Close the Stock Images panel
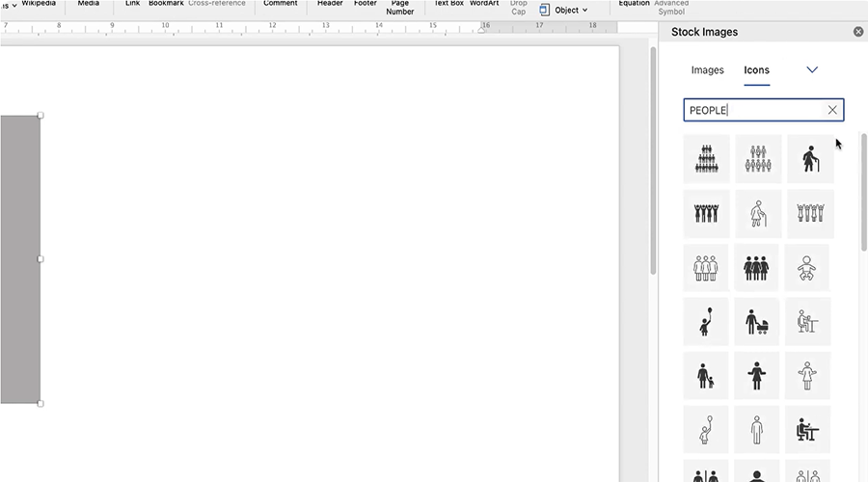Viewport: 868px width, 482px height. point(858,32)
